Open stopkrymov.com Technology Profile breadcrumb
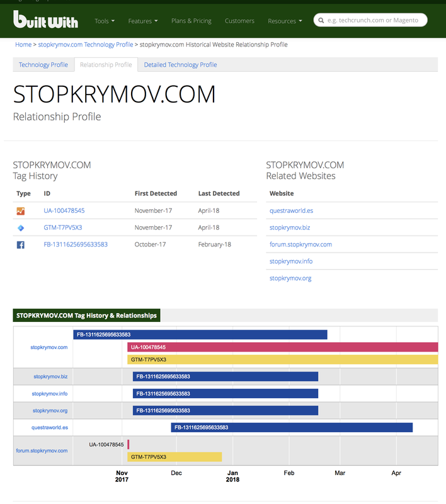This screenshot has height=504, width=446. point(86,44)
